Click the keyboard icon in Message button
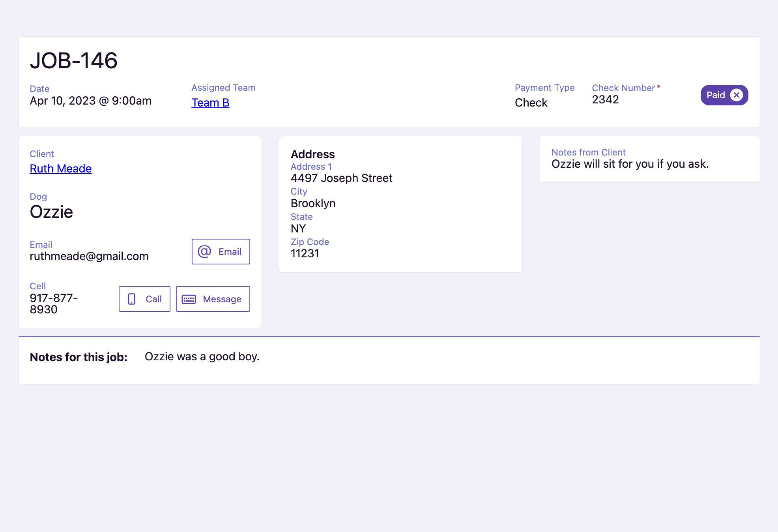Viewport: 778px width, 532px height. tap(189, 299)
